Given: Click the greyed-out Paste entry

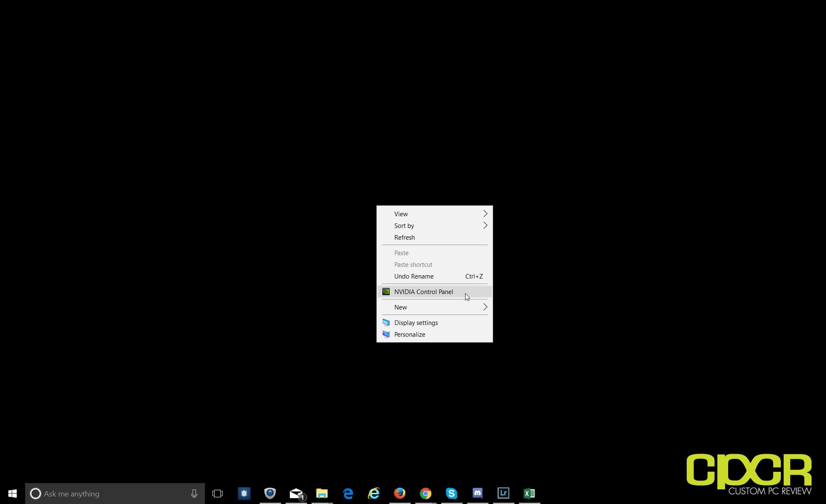Looking at the screenshot, I should (435, 253).
